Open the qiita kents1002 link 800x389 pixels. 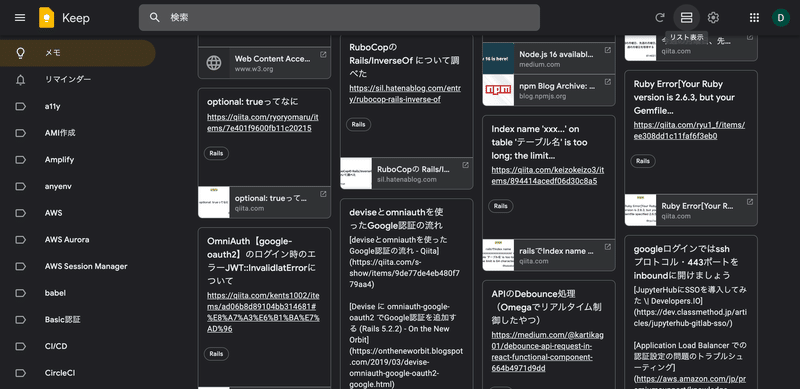[263, 312]
